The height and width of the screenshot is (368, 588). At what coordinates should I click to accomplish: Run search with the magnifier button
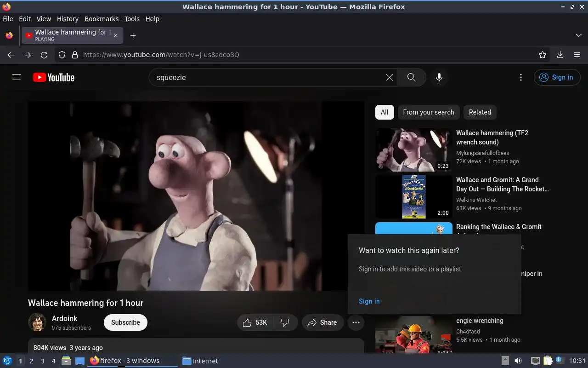click(x=412, y=77)
